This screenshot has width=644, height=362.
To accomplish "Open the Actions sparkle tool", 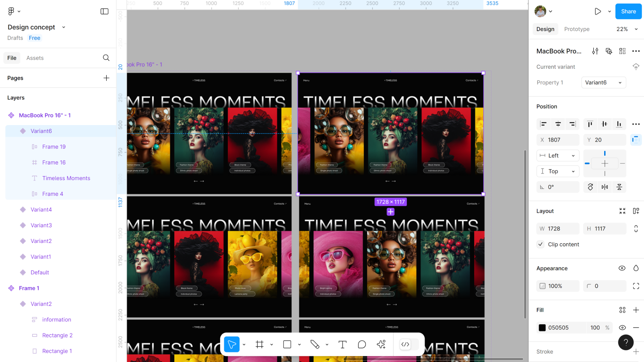I will [381, 344].
